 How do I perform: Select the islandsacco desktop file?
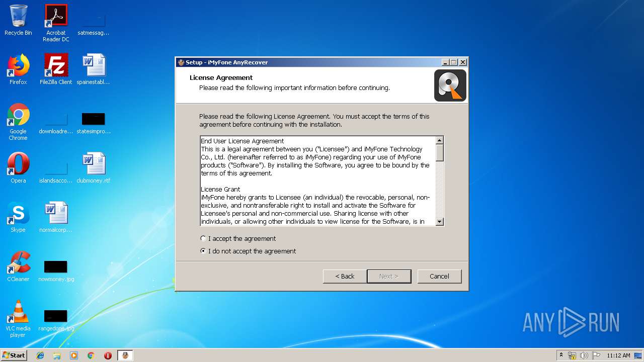point(56,172)
